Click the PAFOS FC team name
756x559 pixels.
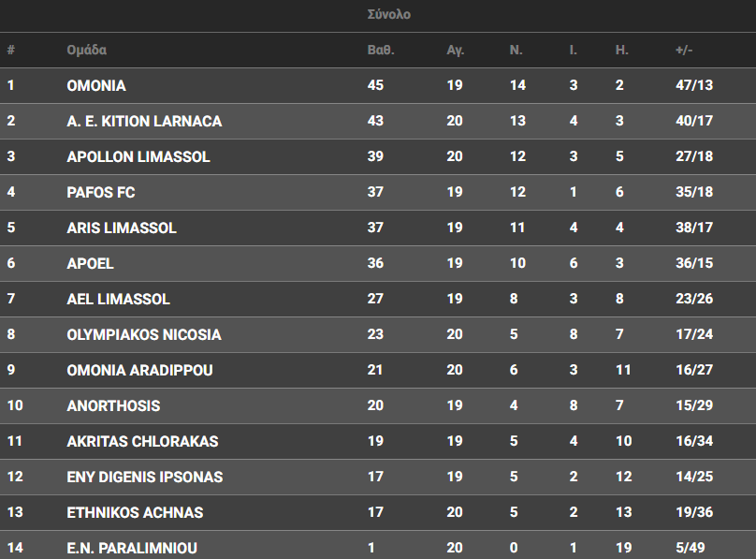click(101, 192)
